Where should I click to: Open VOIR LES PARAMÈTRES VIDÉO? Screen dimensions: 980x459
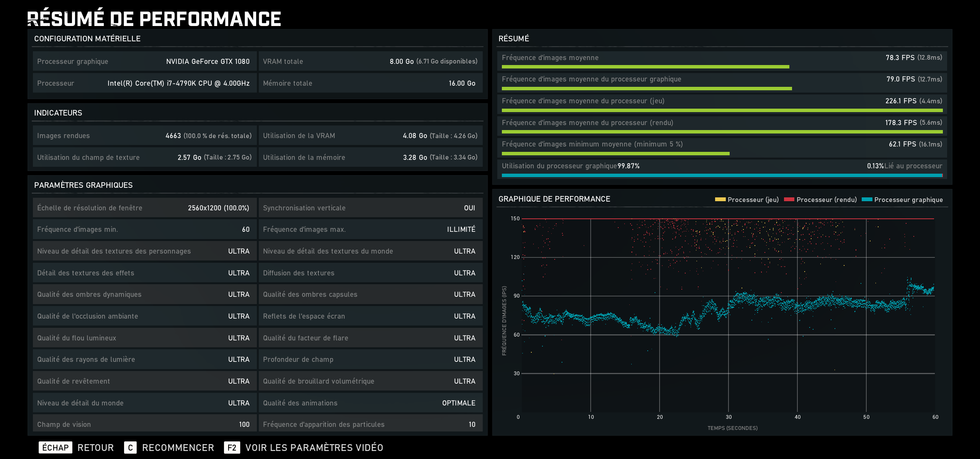314,448
